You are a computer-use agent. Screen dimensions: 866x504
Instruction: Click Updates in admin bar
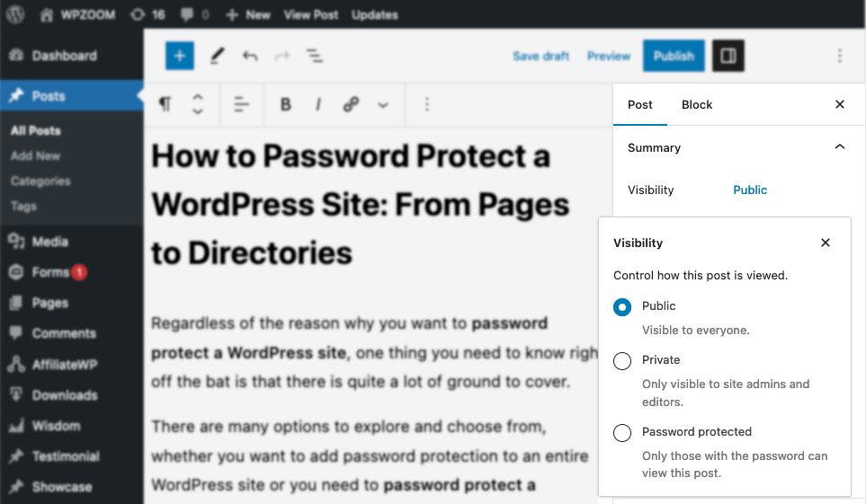[x=374, y=15]
